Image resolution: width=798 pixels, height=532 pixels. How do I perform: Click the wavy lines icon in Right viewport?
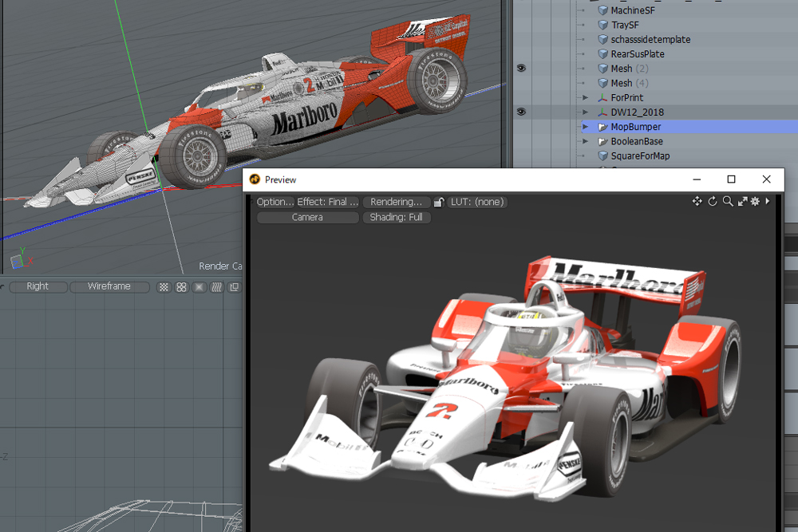point(216,287)
